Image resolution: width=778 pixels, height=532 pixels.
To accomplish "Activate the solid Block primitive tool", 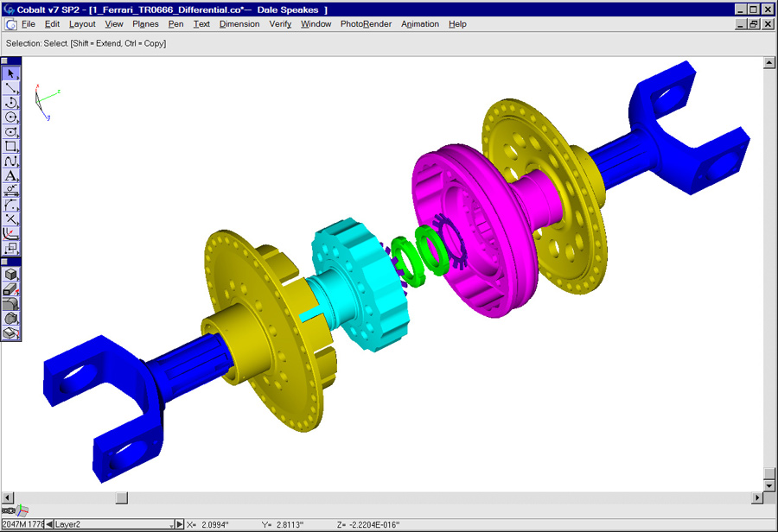I will (x=11, y=275).
